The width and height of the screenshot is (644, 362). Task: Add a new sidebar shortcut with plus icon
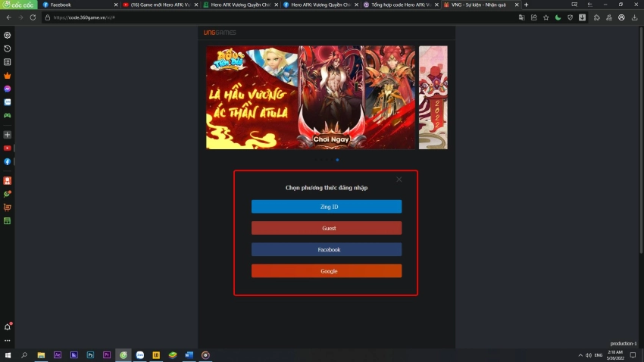[x=8, y=135]
